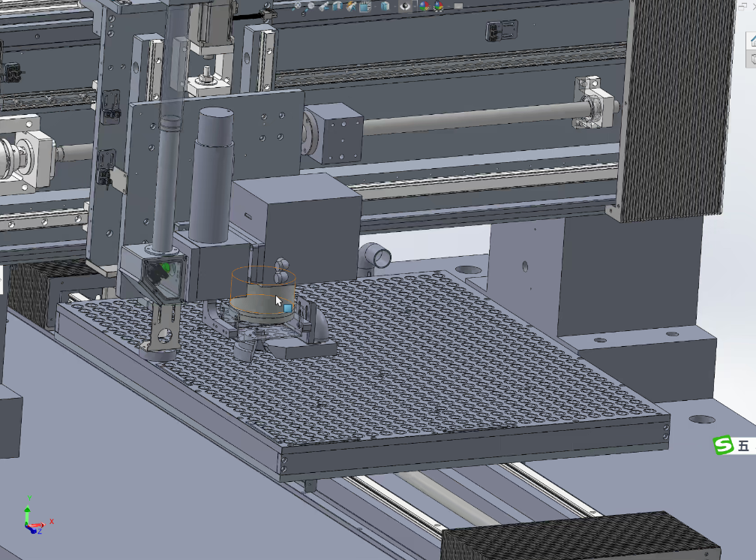The image size is (756, 560).
Task: Toggle the Hide/Show Items eye icon
Action: 405,6
